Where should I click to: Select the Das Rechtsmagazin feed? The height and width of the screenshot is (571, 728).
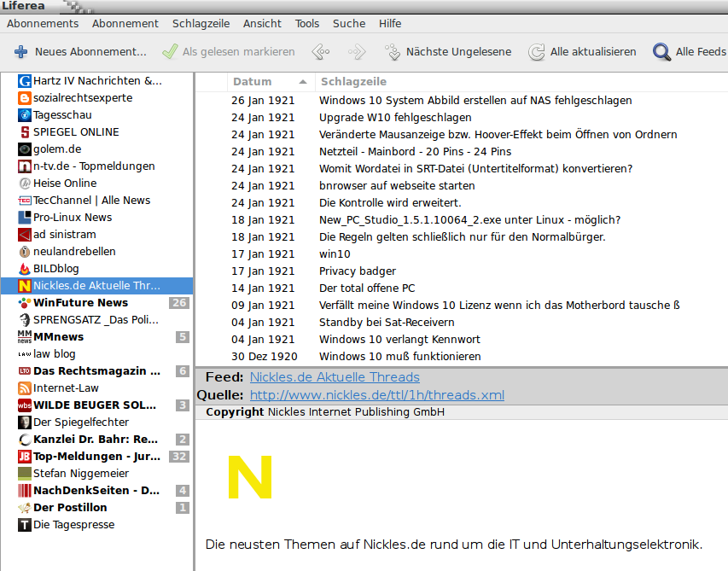tap(96, 371)
